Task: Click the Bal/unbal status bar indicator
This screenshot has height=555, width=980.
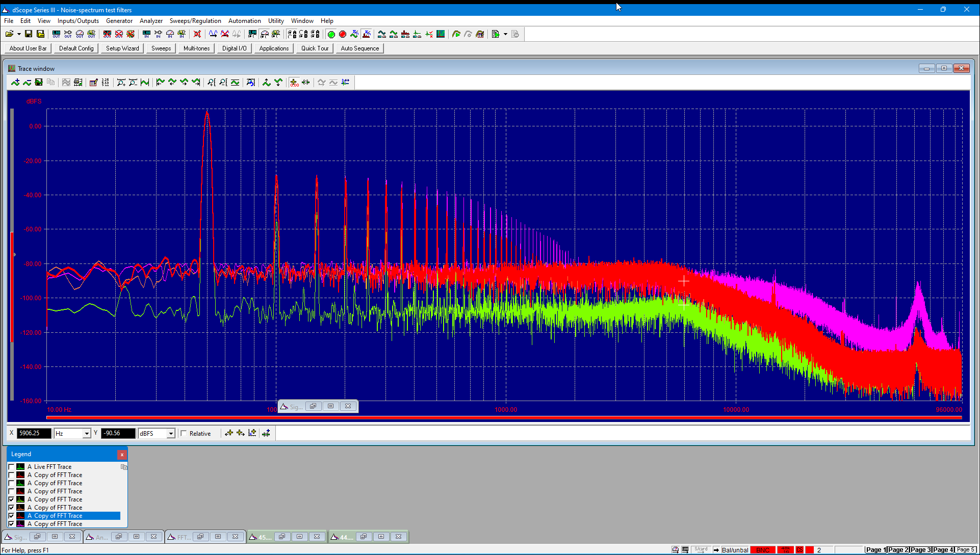Action: click(735, 550)
